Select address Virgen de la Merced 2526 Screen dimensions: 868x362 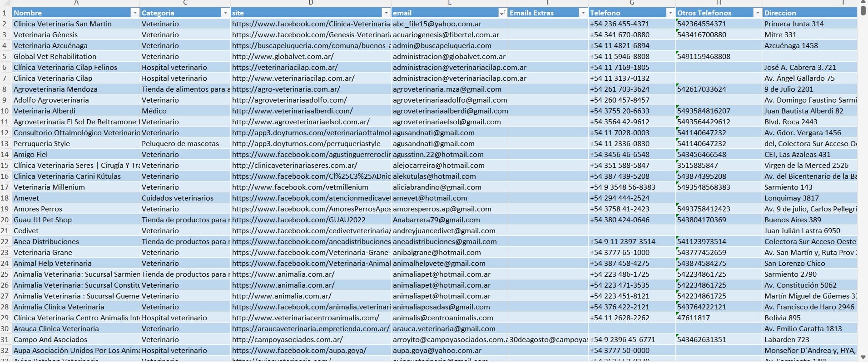(x=810, y=165)
